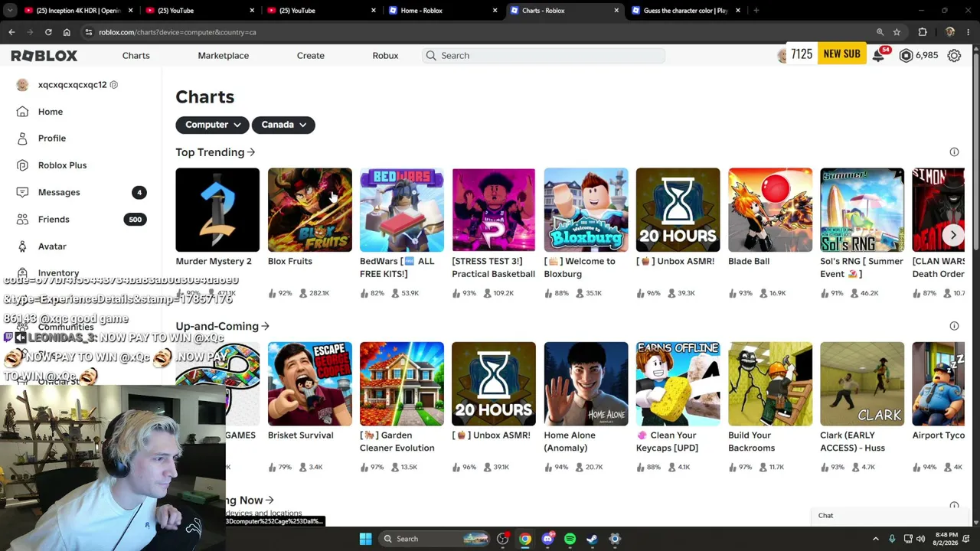The image size is (980, 551).
Task: Open the Robux balance showing 6,985
Action: pyautogui.click(x=919, y=55)
